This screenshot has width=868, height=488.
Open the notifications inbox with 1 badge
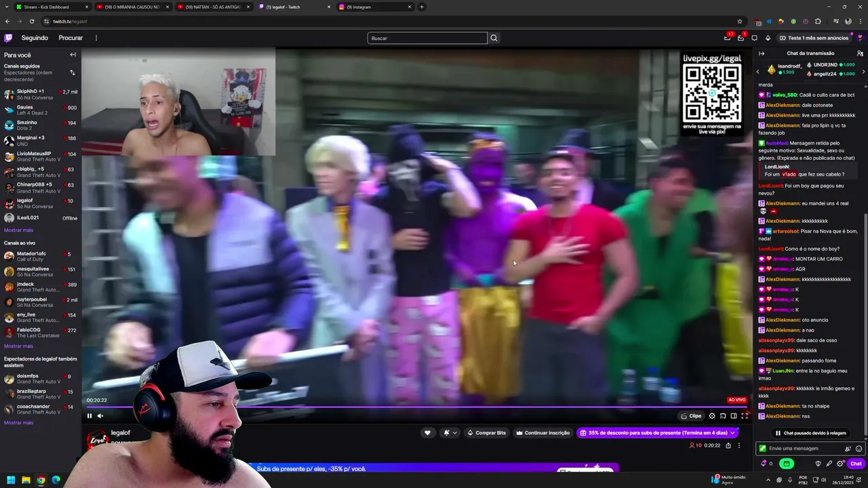click(x=741, y=38)
